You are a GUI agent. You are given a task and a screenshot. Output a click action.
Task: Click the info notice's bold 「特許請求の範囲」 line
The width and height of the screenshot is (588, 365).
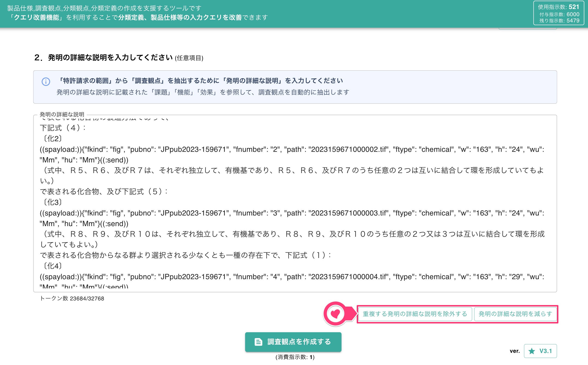[x=200, y=81]
